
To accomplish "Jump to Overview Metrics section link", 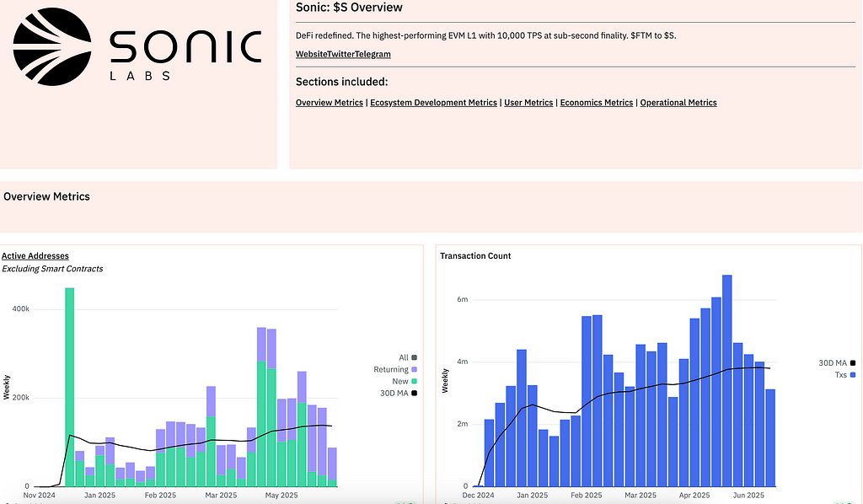I will (330, 102).
